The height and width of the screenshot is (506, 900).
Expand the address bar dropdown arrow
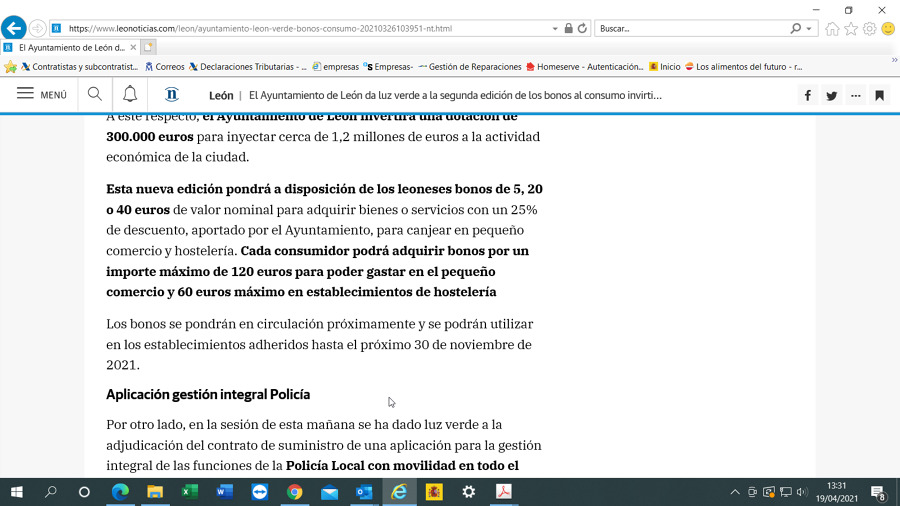tap(555, 28)
